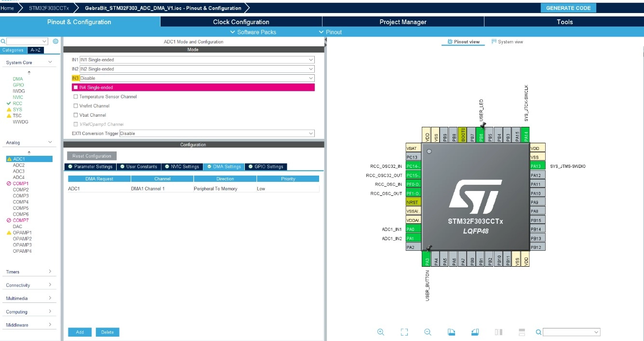The width and height of the screenshot is (644, 341).
Task: Rotate the chip counter-clockwise
Action: click(x=475, y=332)
